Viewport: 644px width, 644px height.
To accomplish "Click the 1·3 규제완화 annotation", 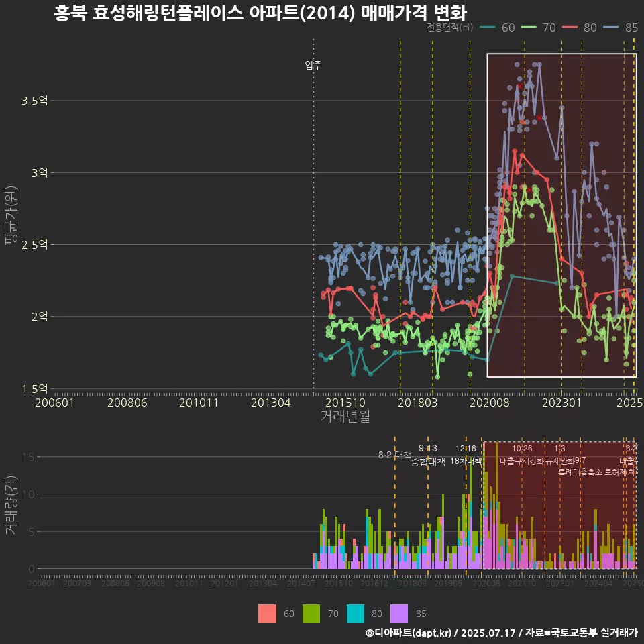I will (559, 455).
